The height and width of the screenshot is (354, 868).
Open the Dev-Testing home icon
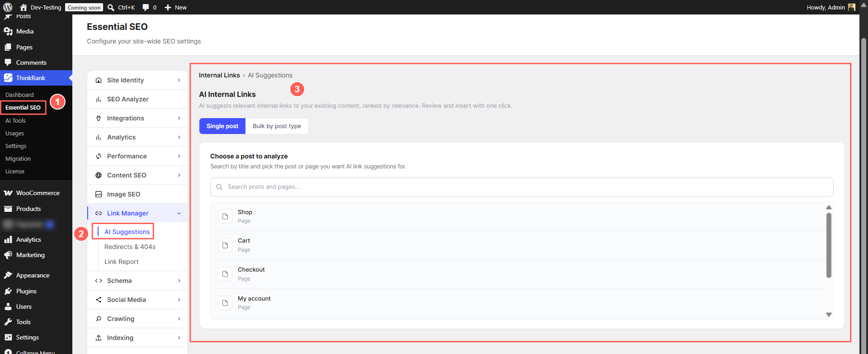(x=24, y=7)
